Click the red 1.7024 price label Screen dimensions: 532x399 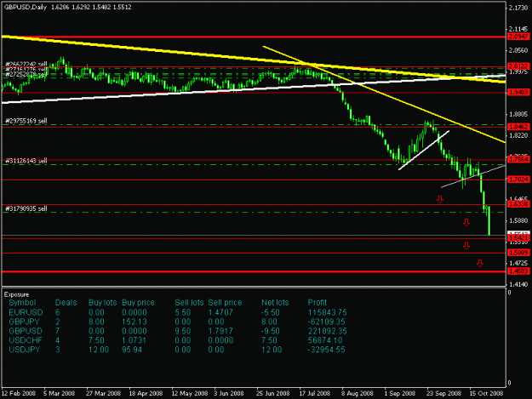(x=518, y=179)
